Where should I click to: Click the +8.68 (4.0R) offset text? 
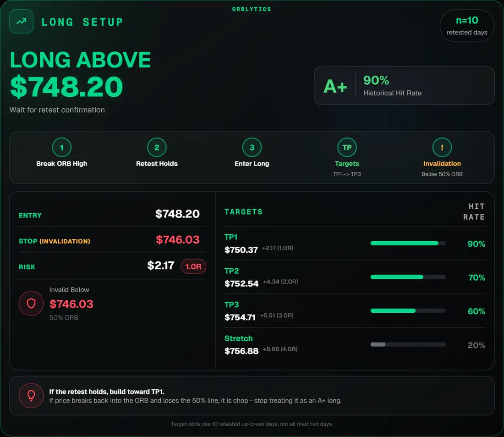280,349
